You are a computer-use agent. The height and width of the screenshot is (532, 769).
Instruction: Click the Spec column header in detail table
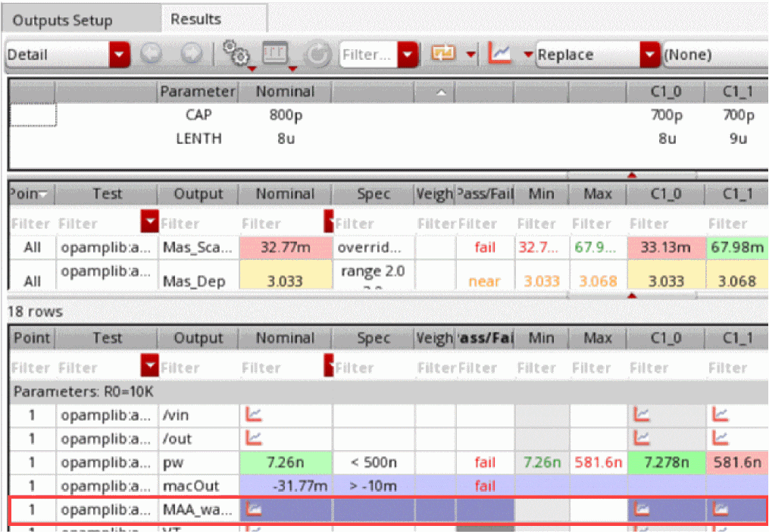coord(374,338)
